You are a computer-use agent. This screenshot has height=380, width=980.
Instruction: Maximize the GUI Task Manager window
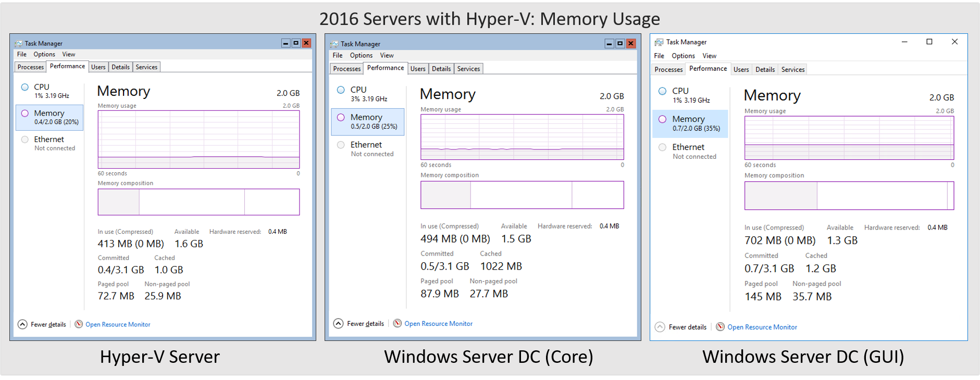(929, 42)
